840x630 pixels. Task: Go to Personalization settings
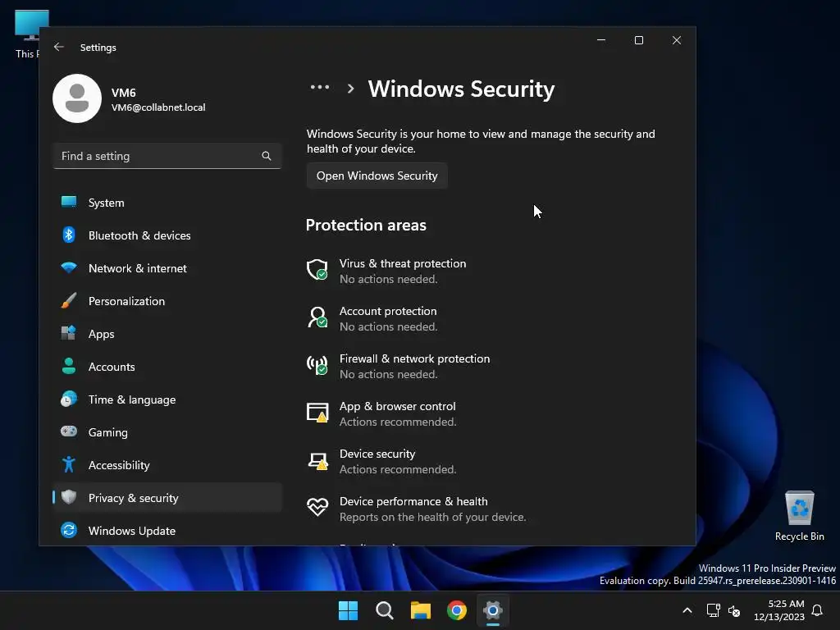pyautogui.click(x=167, y=301)
